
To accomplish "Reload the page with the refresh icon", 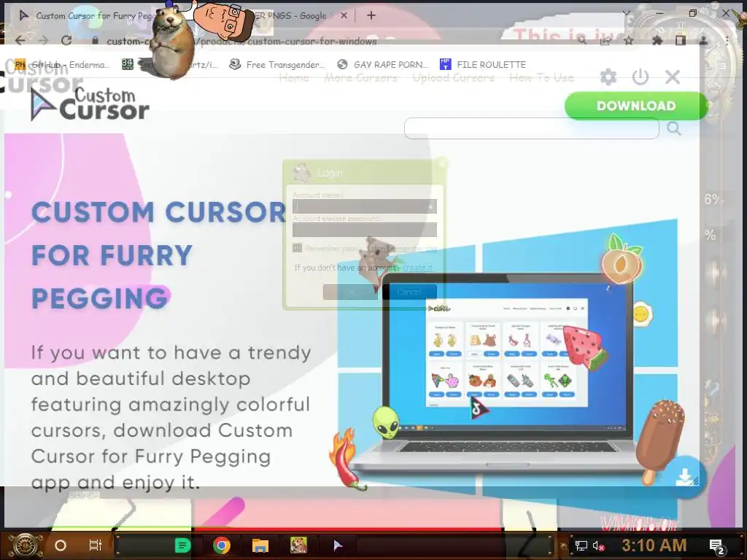I will [66, 41].
